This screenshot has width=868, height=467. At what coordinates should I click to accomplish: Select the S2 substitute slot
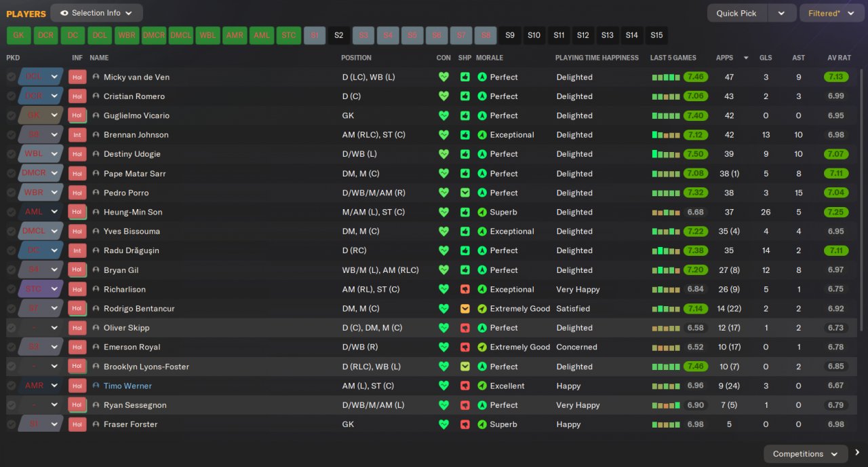click(338, 35)
